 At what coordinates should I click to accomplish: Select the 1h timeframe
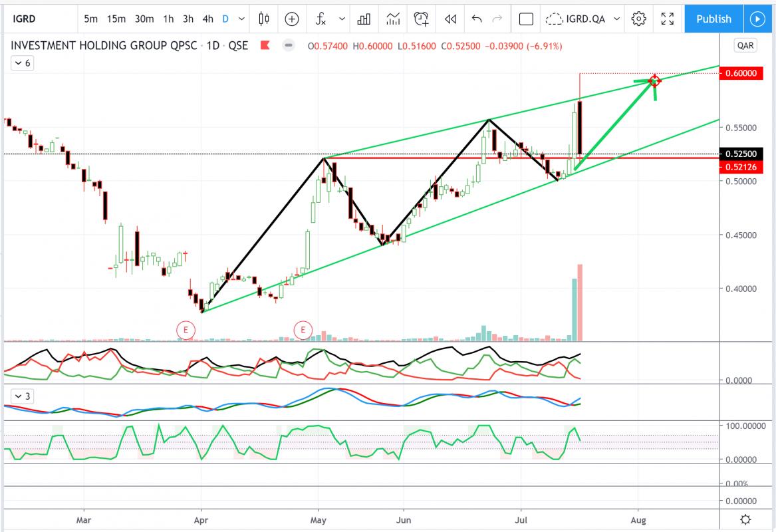click(169, 19)
